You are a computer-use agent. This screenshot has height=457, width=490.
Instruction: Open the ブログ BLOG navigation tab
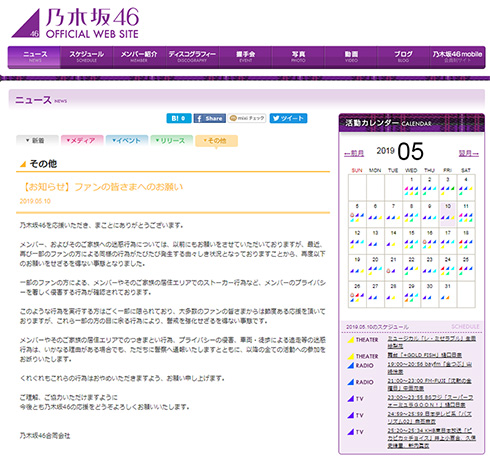[x=403, y=57]
